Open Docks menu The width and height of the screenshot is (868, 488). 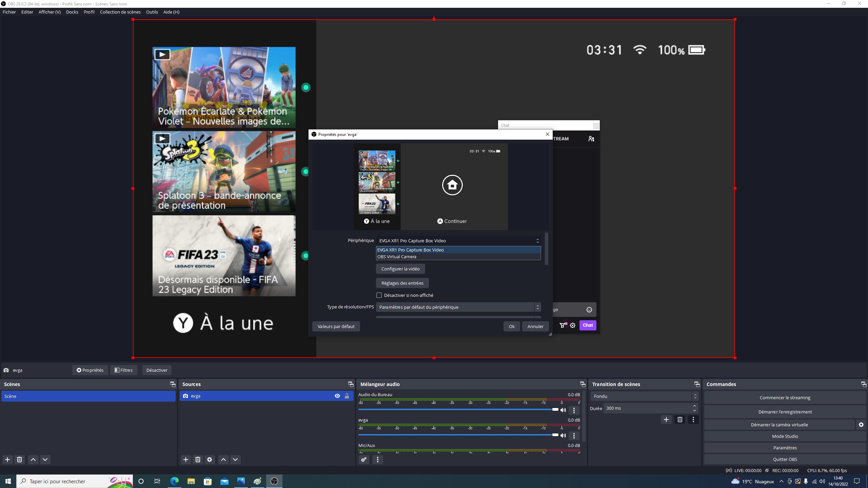pyautogui.click(x=72, y=12)
